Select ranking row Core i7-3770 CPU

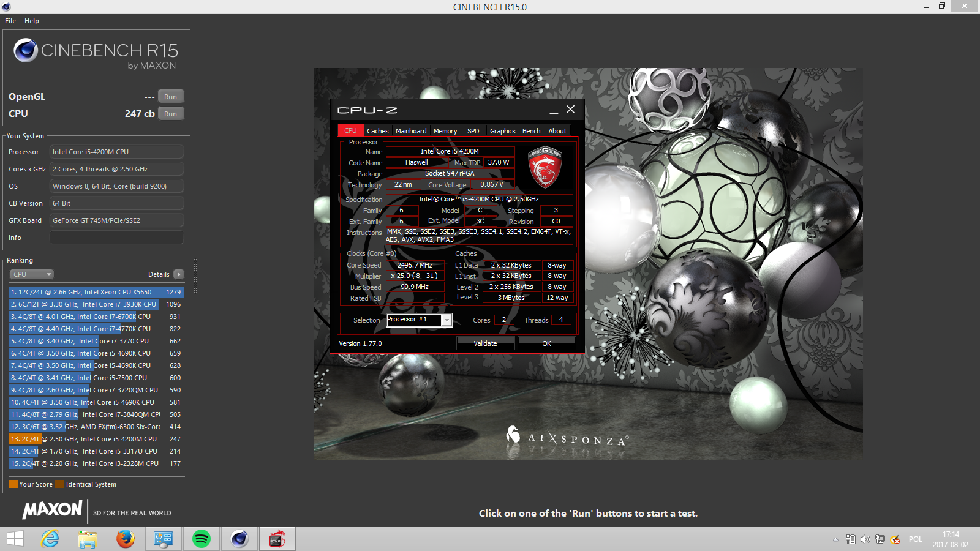[96, 341]
